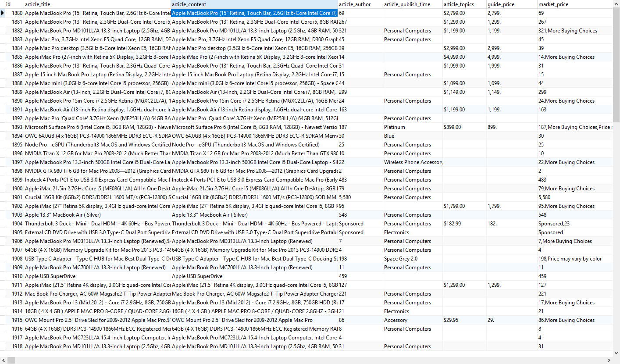The image size is (620, 364).
Task: Click the article_publish_time column header
Action: tap(413, 4)
